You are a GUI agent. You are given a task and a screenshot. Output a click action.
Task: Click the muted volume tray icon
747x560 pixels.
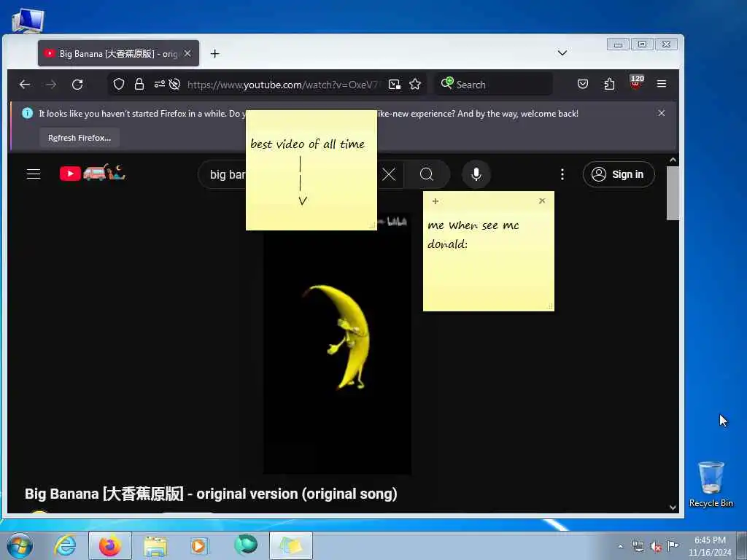(x=655, y=547)
